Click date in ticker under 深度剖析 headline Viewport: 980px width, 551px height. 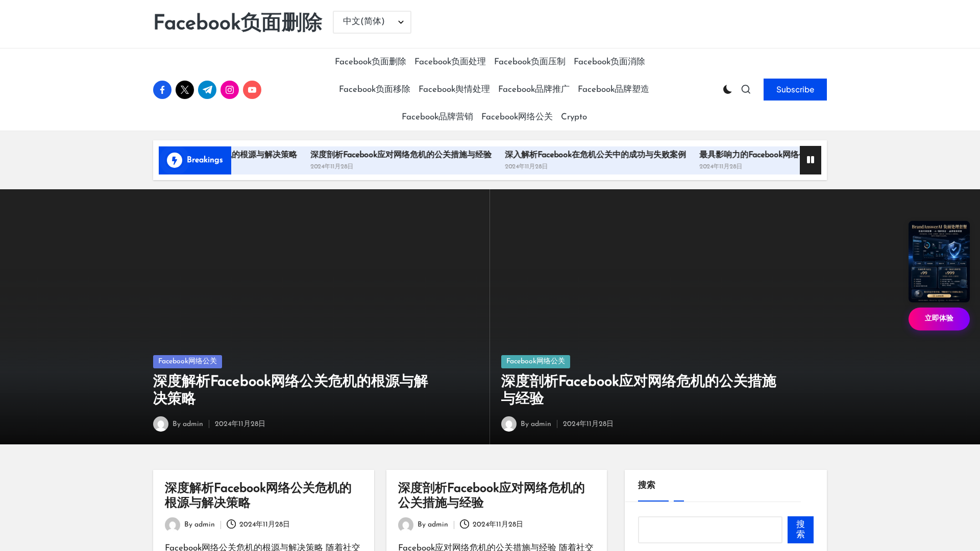click(332, 166)
